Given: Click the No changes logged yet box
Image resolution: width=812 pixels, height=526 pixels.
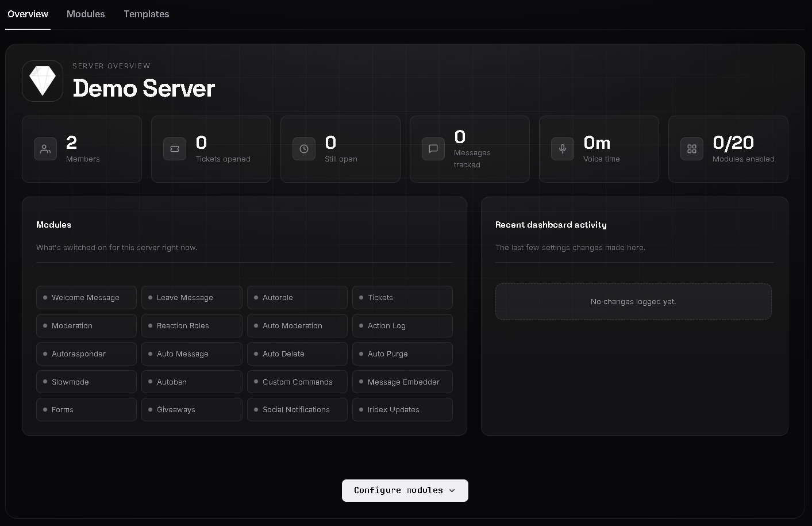Looking at the screenshot, I should coord(633,301).
